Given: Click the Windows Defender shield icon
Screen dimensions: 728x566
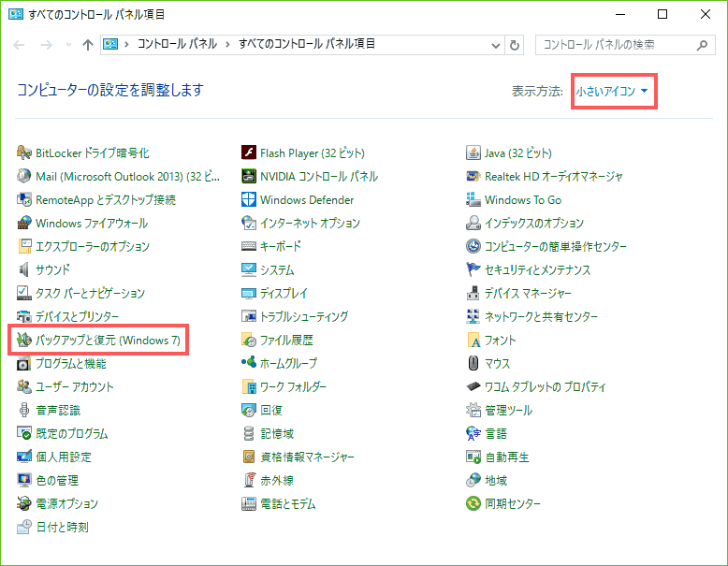Looking at the screenshot, I should [249, 199].
